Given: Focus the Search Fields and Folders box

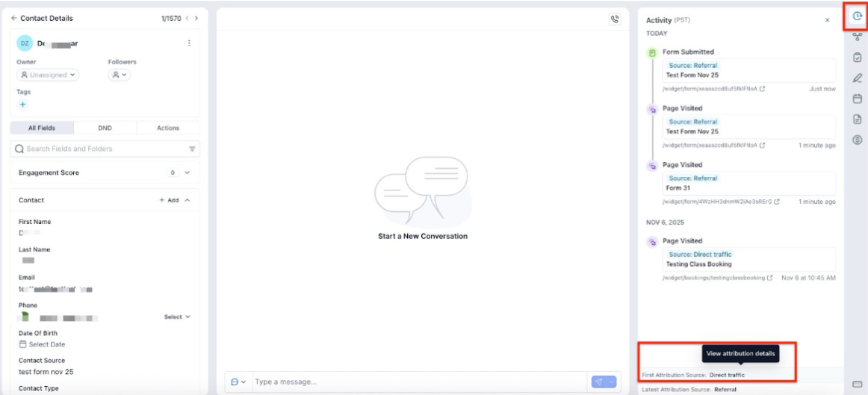Looking at the screenshot, I should [105, 149].
